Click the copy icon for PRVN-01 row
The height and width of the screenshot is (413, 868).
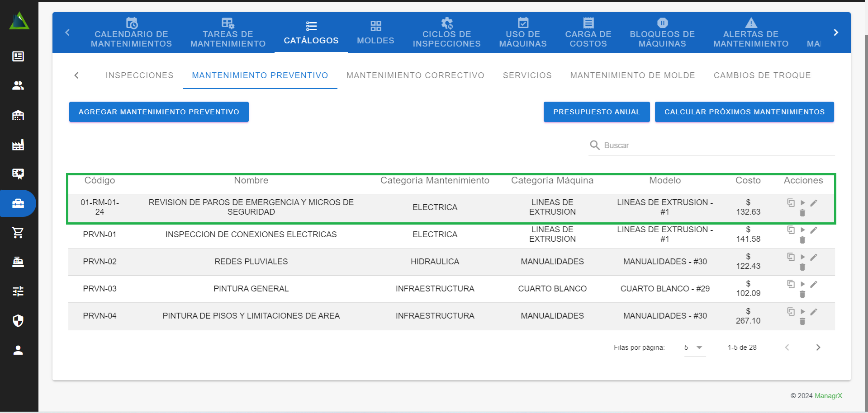pos(791,230)
